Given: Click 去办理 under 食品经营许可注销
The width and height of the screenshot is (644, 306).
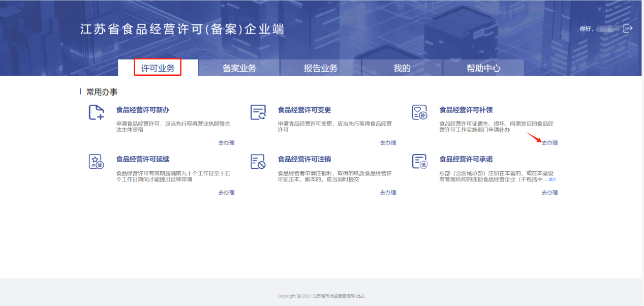Looking at the screenshot, I should coord(388,192).
